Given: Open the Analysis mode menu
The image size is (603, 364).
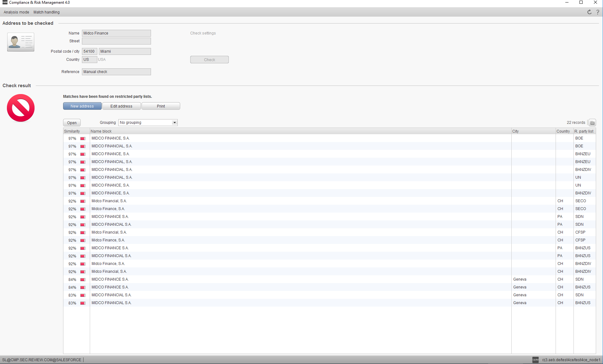Looking at the screenshot, I should (16, 12).
